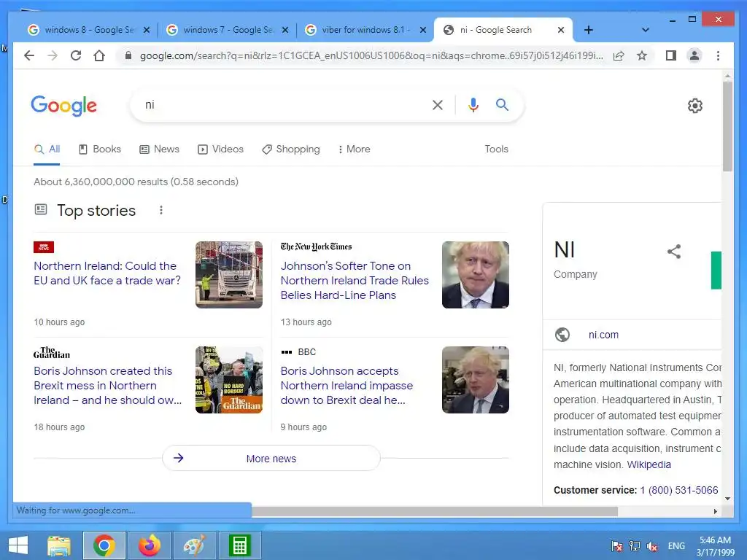Image resolution: width=747 pixels, height=560 pixels.
Task: Open Chrome three-dot menu
Action: pyautogui.click(x=718, y=55)
